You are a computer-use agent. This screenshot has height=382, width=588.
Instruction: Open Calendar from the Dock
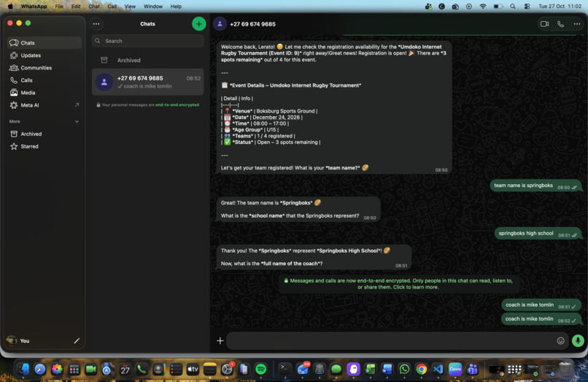click(x=125, y=370)
